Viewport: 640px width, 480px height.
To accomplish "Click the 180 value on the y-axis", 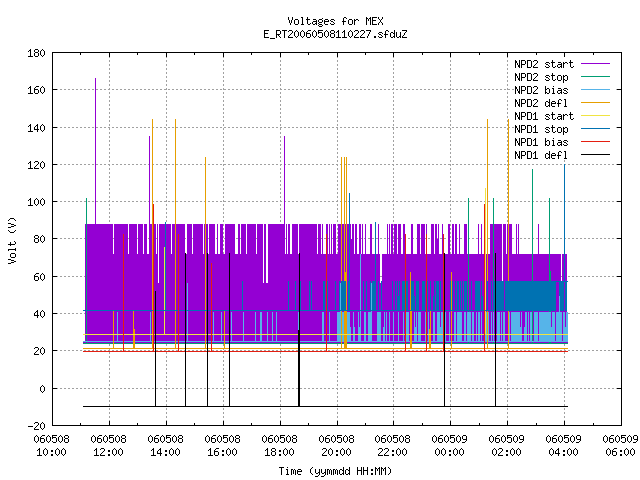I will [36, 53].
